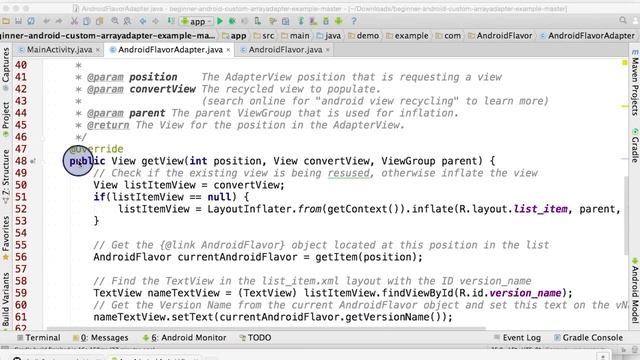Viewport: 640px width, 360px height.
Task: Open the Gradle Console panel
Action: pos(588,338)
